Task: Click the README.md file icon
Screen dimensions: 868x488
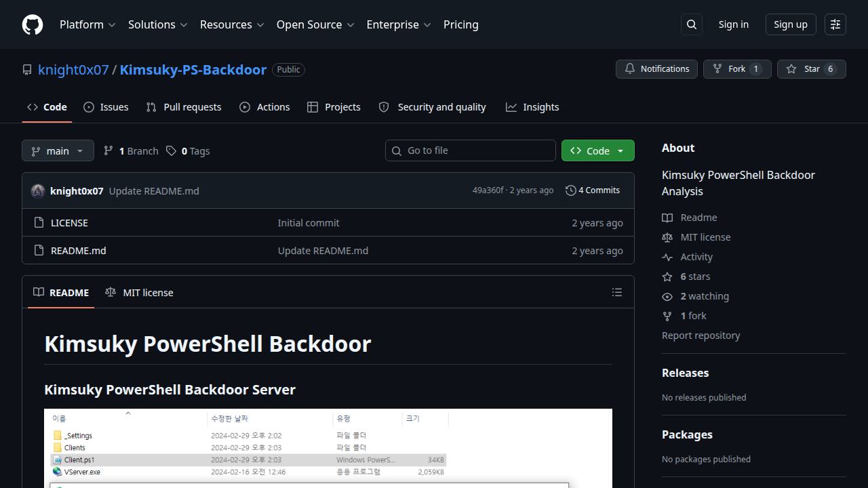Action: click(x=39, y=250)
